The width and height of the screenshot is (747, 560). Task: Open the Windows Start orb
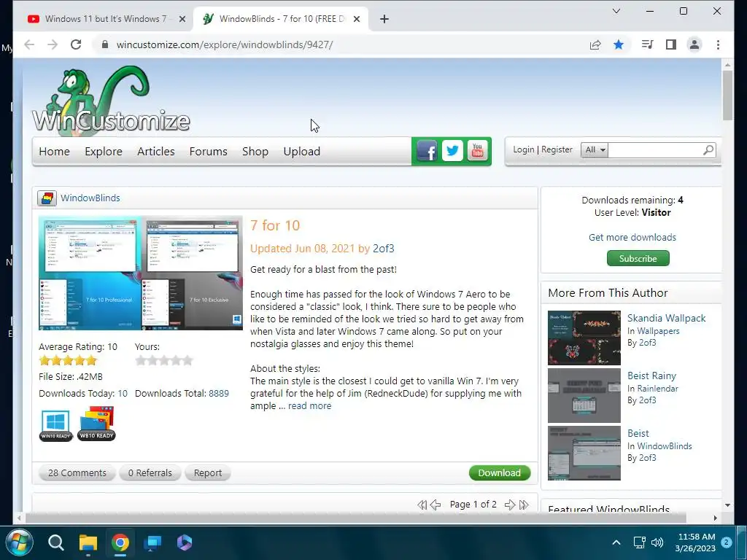coord(19,542)
